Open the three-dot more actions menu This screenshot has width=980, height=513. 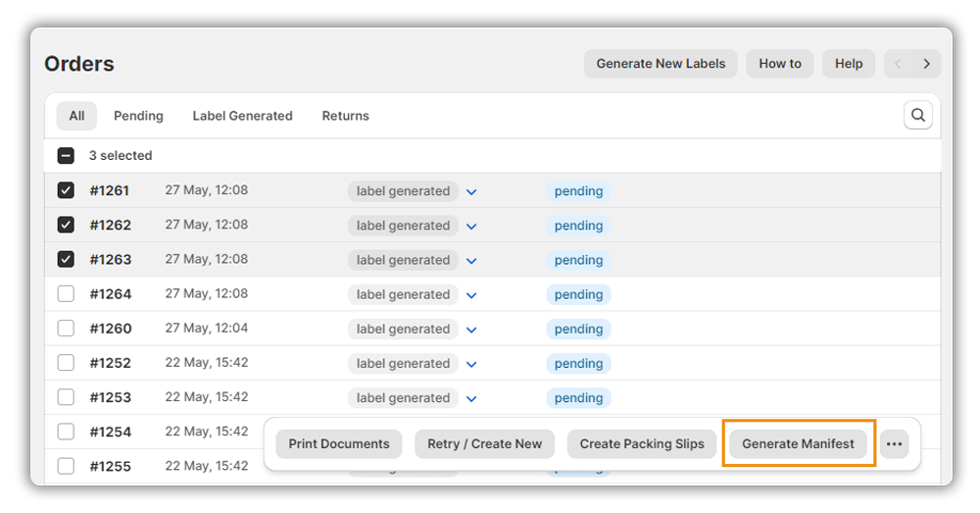tap(894, 444)
